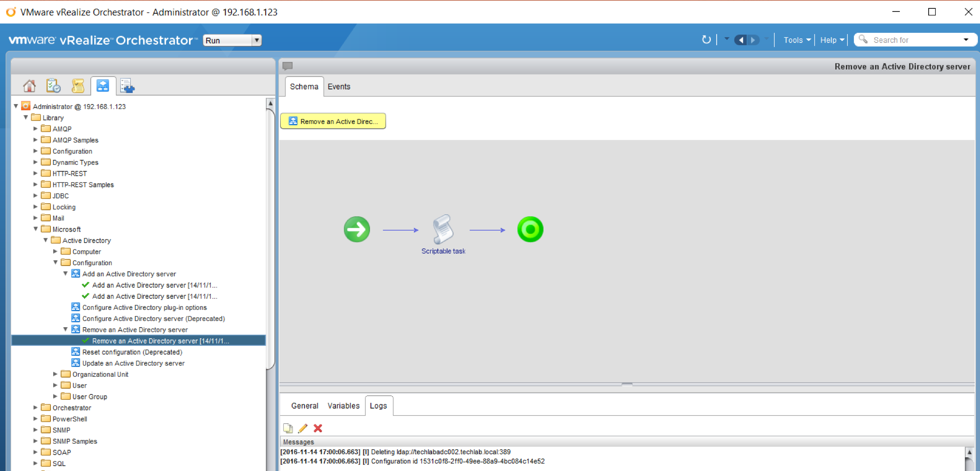980x471 pixels.
Task: Click the refresh icon in header
Action: pos(706,40)
